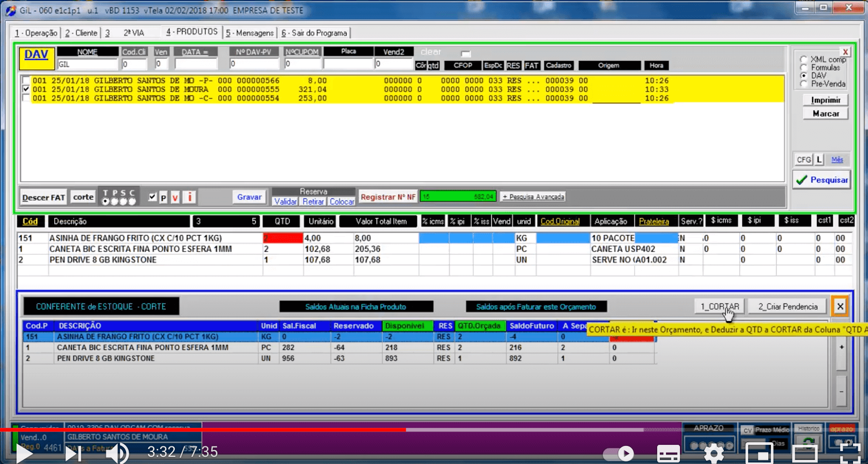The image size is (868, 464).
Task: Toggle subtitles with the captions icon
Action: coord(668,454)
